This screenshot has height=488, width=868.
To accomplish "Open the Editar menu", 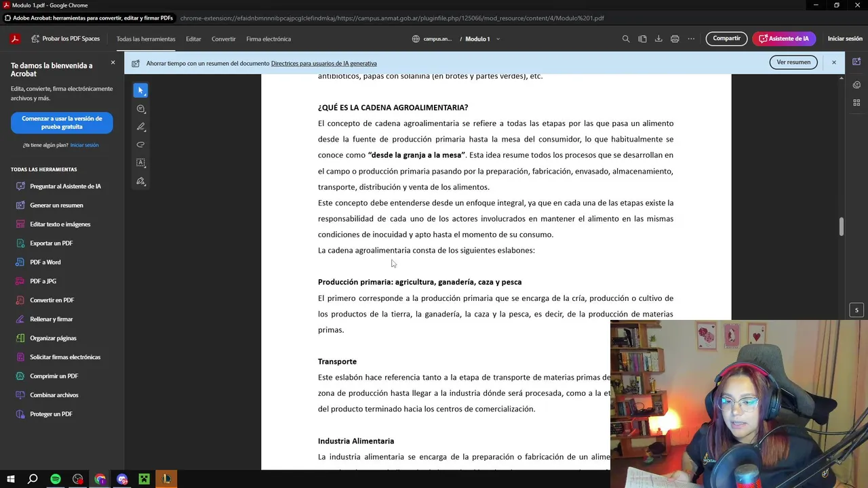I will pyautogui.click(x=193, y=39).
